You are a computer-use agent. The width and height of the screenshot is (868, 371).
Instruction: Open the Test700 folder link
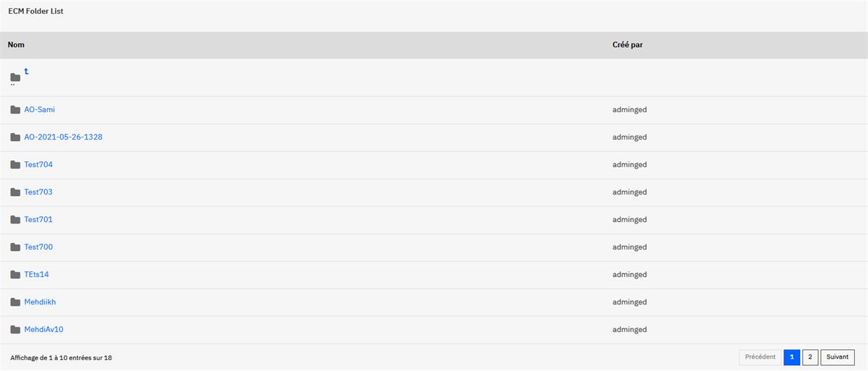pos(38,247)
